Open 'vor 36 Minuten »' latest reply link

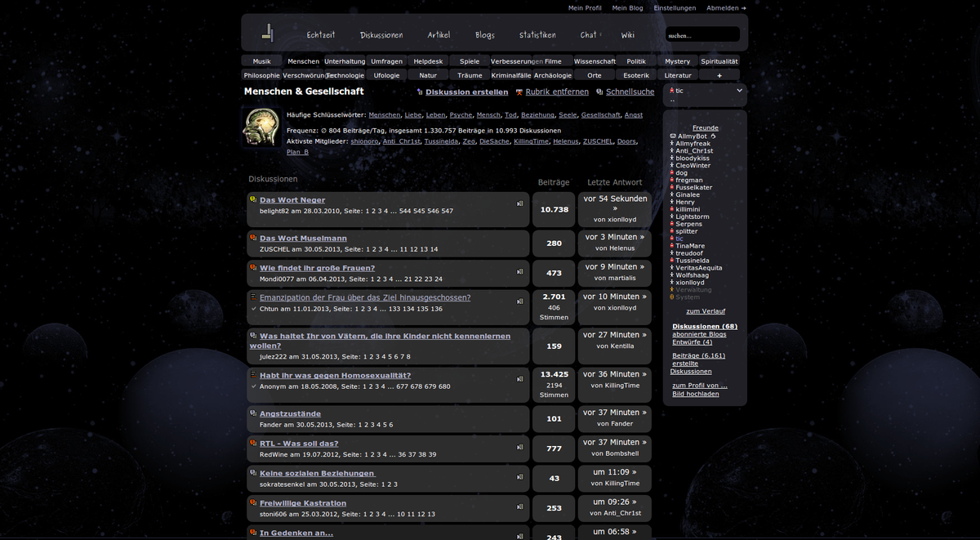pos(615,374)
